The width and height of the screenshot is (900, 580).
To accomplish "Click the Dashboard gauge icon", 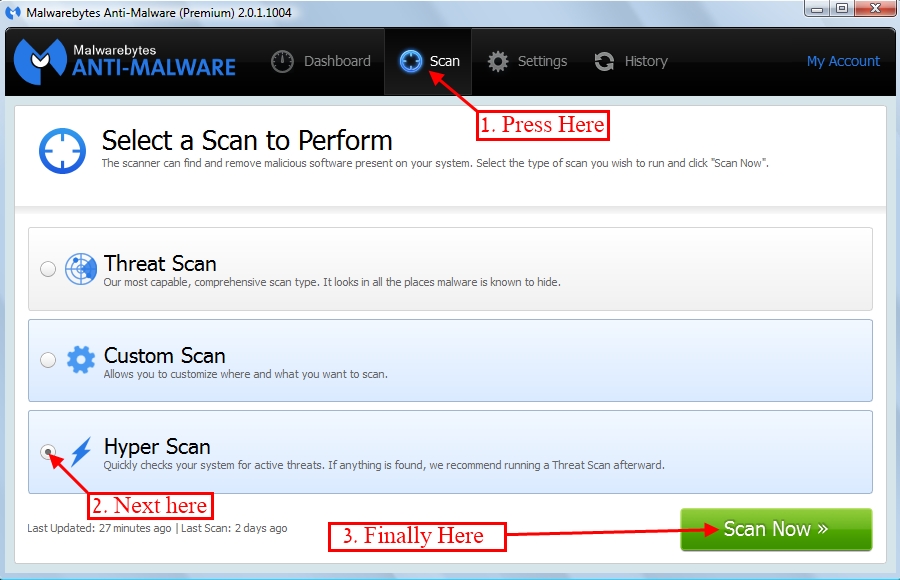I will click(x=284, y=61).
